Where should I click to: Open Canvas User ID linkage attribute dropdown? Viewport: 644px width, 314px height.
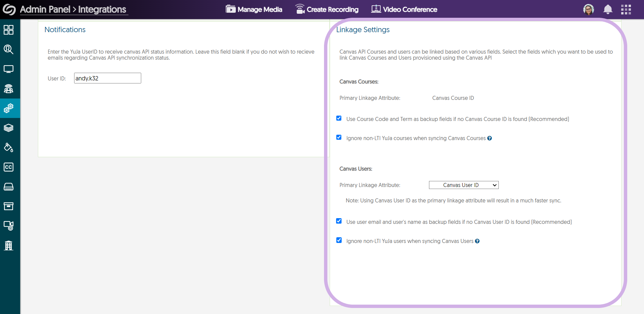pyautogui.click(x=464, y=185)
